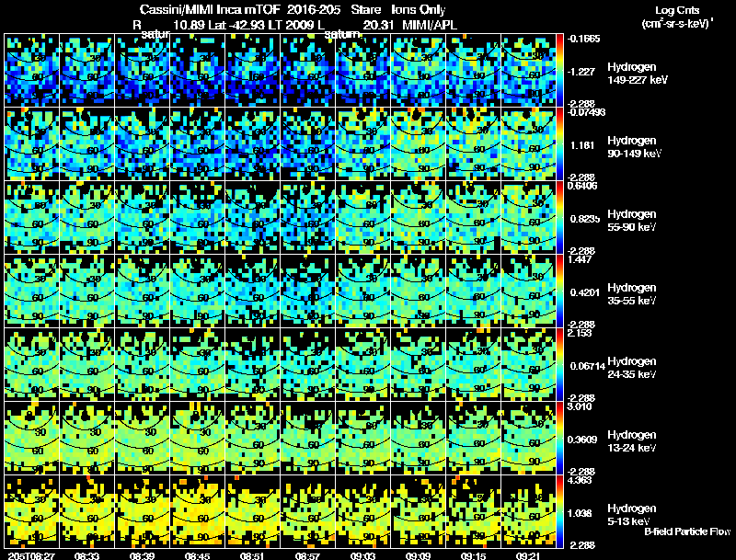Click the color bar for the 24-35 keV row

point(559,364)
